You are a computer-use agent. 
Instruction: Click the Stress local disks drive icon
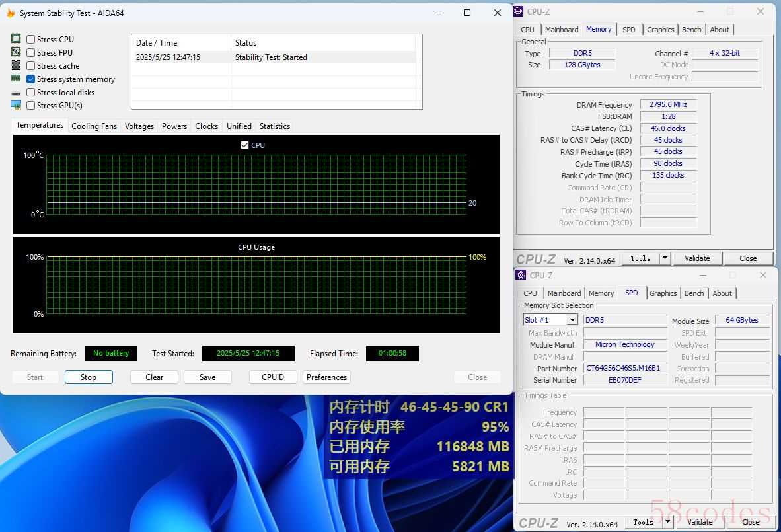pyautogui.click(x=16, y=93)
